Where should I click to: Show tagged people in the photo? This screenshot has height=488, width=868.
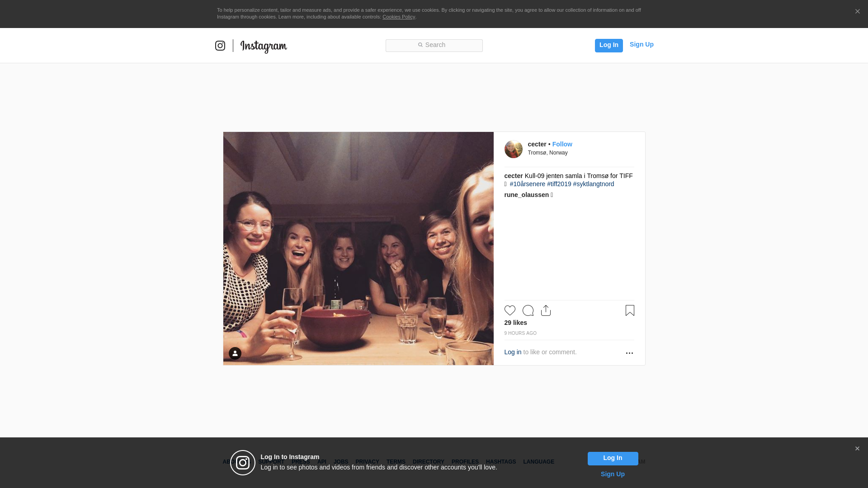(x=235, y=353)
